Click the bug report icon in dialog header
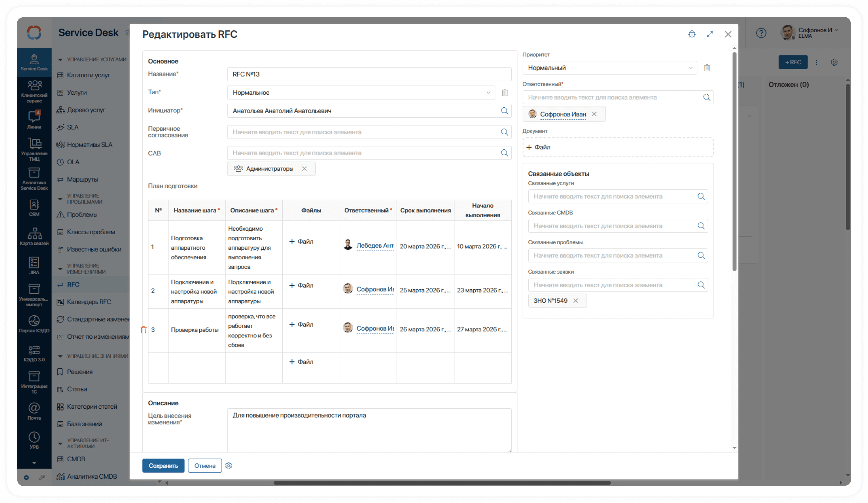 pyautogui.click(x=692, y=34)
